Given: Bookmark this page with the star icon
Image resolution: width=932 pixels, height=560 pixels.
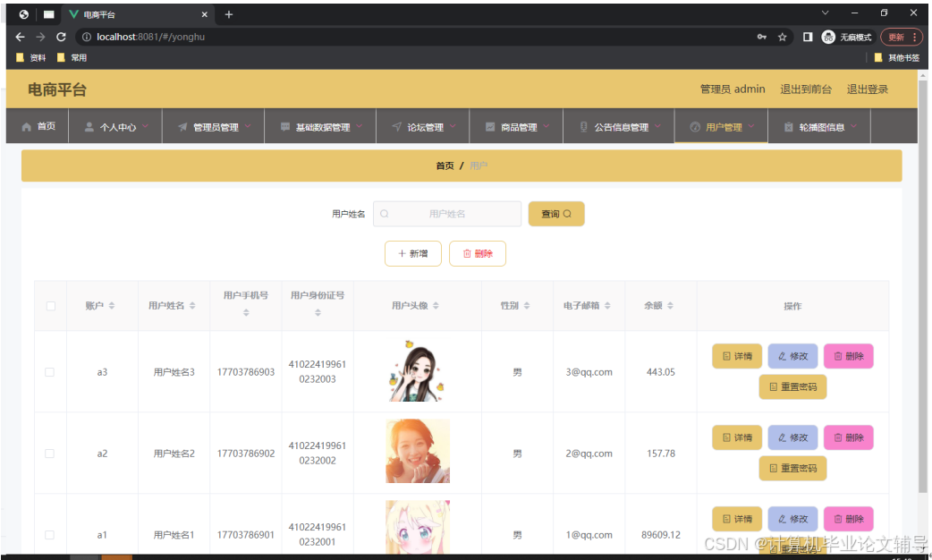Looking at the screenshot, I should [x=783, y=37].
